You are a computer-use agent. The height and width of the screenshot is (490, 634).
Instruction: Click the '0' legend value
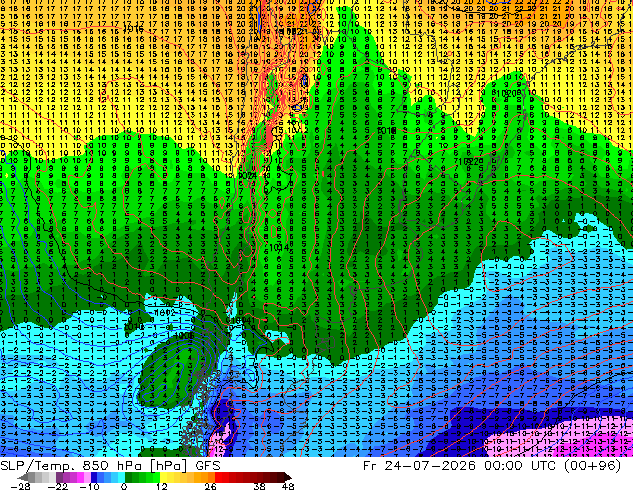pos(124,486)
